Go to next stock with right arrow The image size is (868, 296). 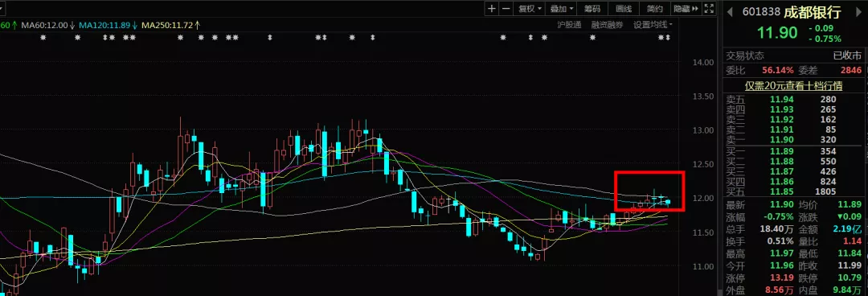tap(858, 11)
